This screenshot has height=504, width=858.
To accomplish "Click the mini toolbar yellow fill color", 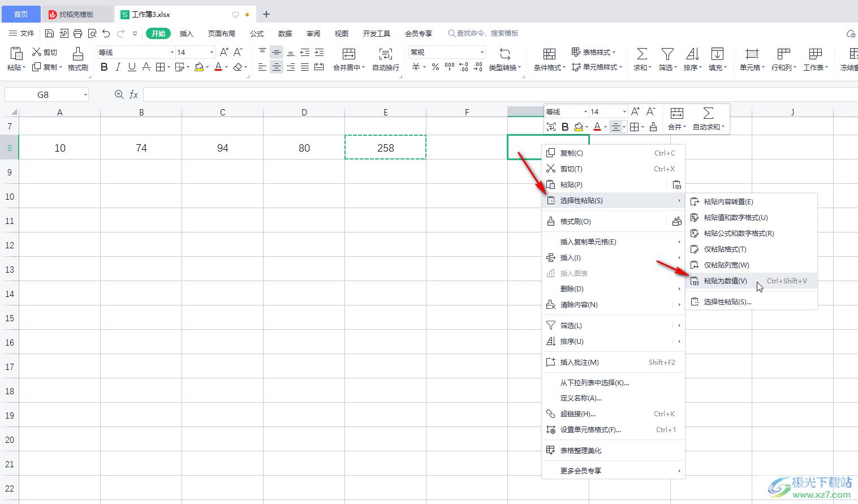I will (x=578, y=127).
